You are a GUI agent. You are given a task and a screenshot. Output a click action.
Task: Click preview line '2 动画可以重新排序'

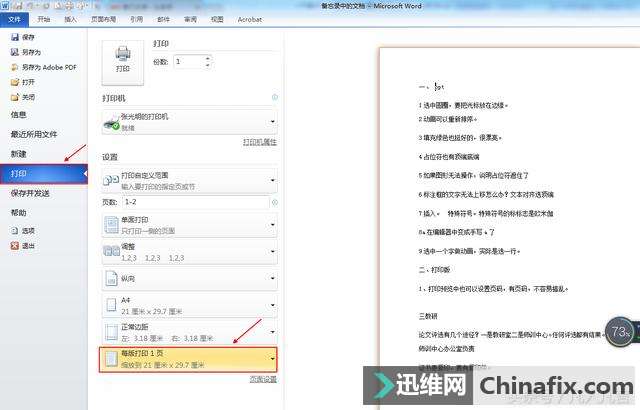[x=447, y=120]
